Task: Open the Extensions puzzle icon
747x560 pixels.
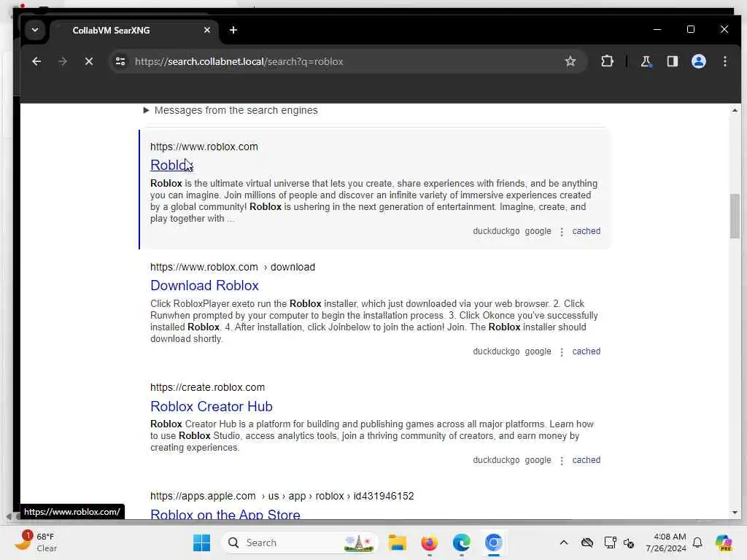Action: [607, 61]
